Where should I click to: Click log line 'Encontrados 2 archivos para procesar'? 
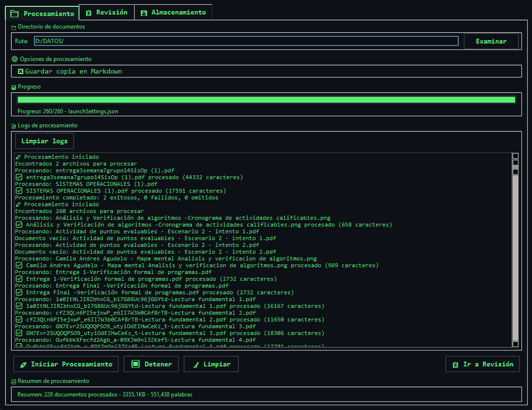coord(76,164)
